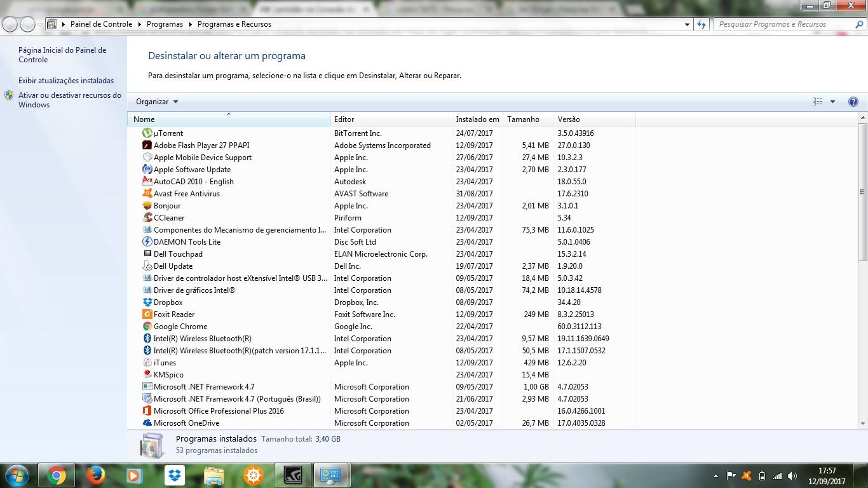Viewport: 868px width, 488px height.
Task: Open the help question mark icon
Action: [x=853, y=102]
